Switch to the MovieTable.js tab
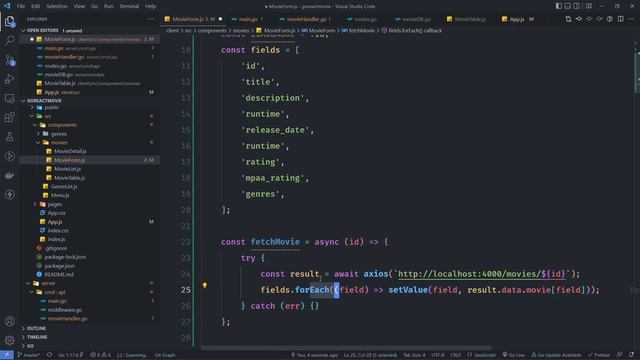This screenshot has width=640, height=360. [x=469, y=19]
